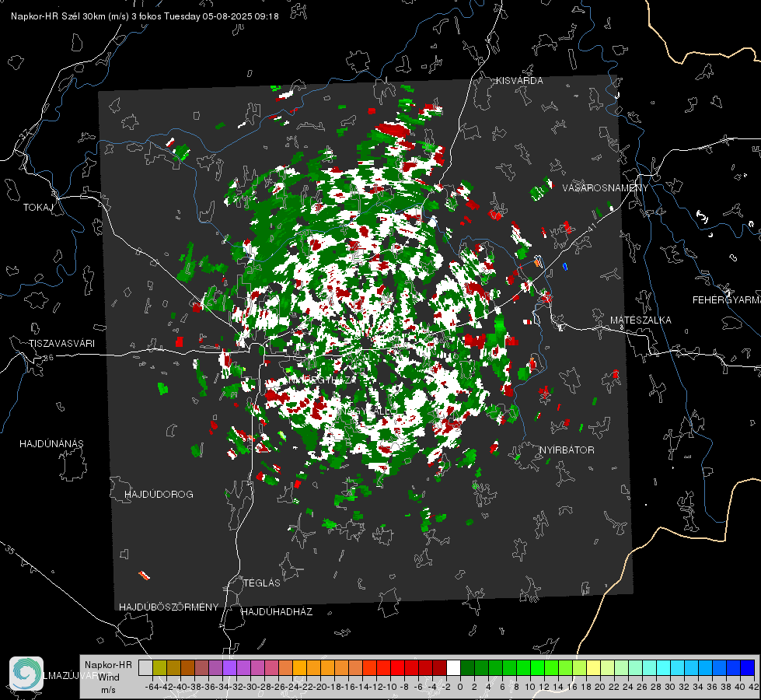Pick the blue swatch between 40 and 42
The image size is (761, 700).
[x=748, y=667]
